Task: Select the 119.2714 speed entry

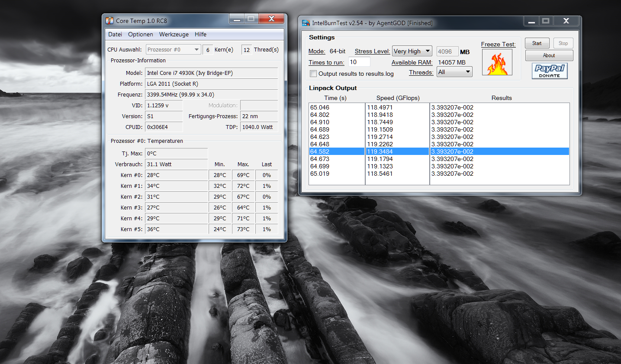Action: click(380, 137)
